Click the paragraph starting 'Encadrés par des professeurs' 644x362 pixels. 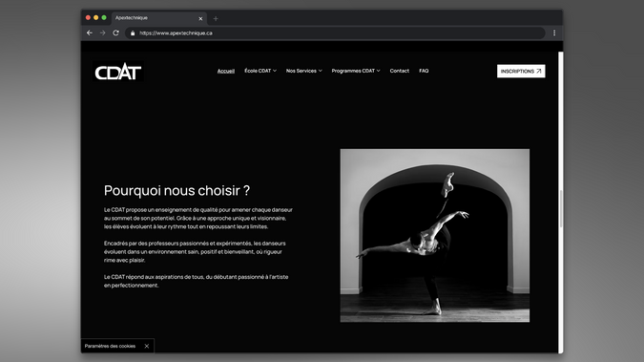195,252
